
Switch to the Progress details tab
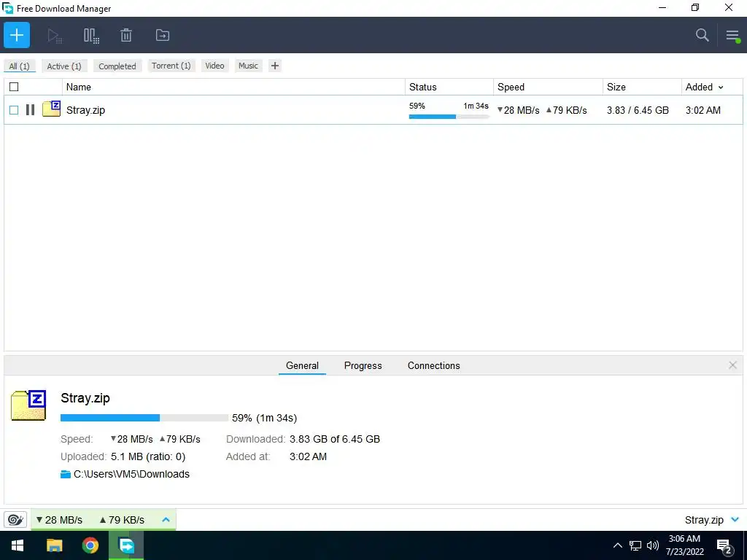pos(363,366)
